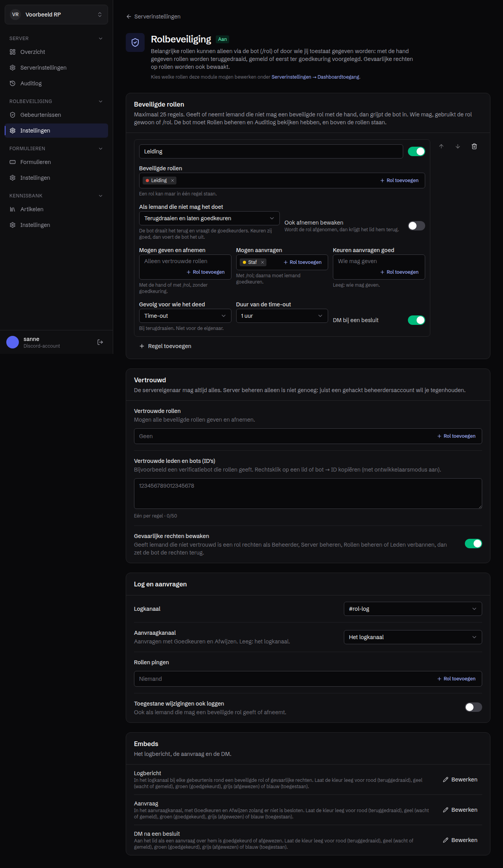Follow the Serverinstellingen → Dashboardtoegang link
Image resolution: width=503 pixels, height=868 pixels.
coord(315,77)
